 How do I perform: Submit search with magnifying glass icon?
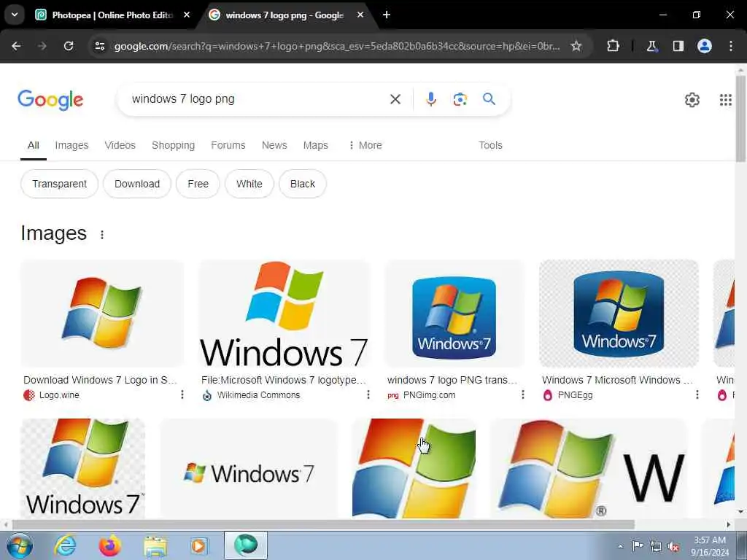(x=489, y=99)
